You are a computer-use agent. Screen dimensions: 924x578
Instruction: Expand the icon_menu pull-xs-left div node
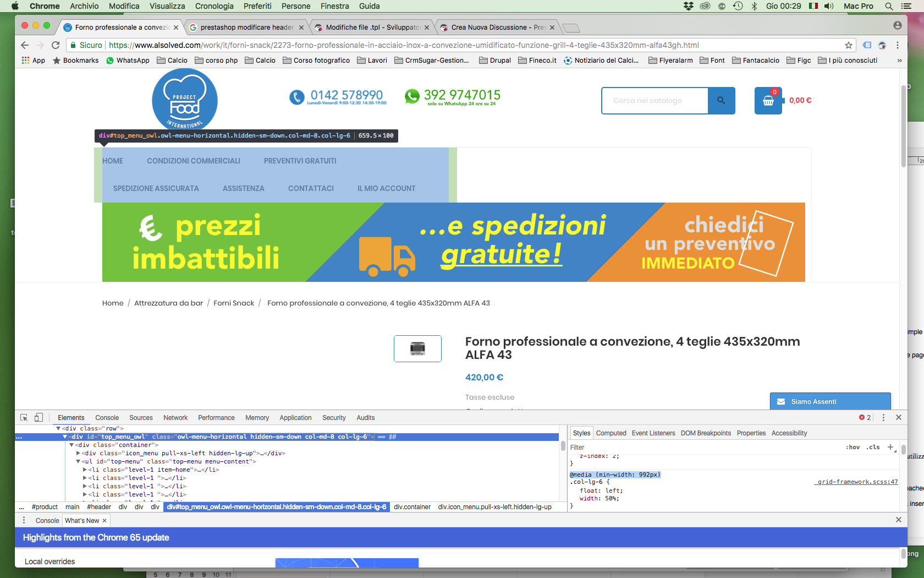coord(78,453)
